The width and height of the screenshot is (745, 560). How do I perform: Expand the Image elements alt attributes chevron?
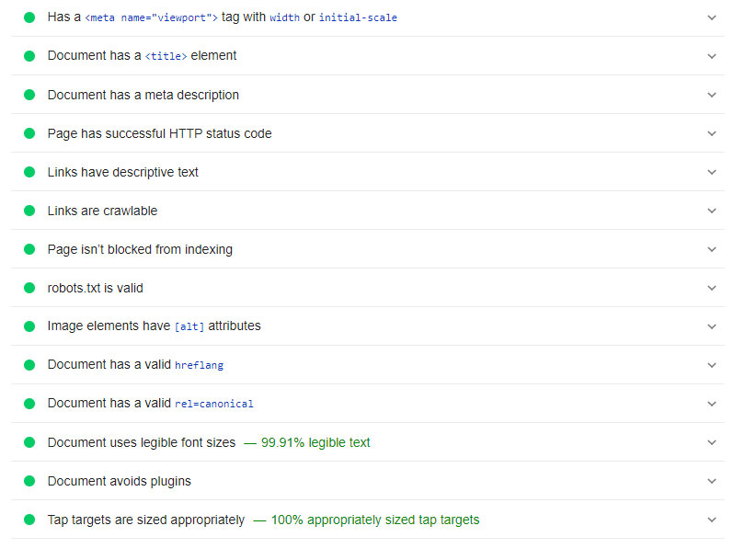(711, 326)
